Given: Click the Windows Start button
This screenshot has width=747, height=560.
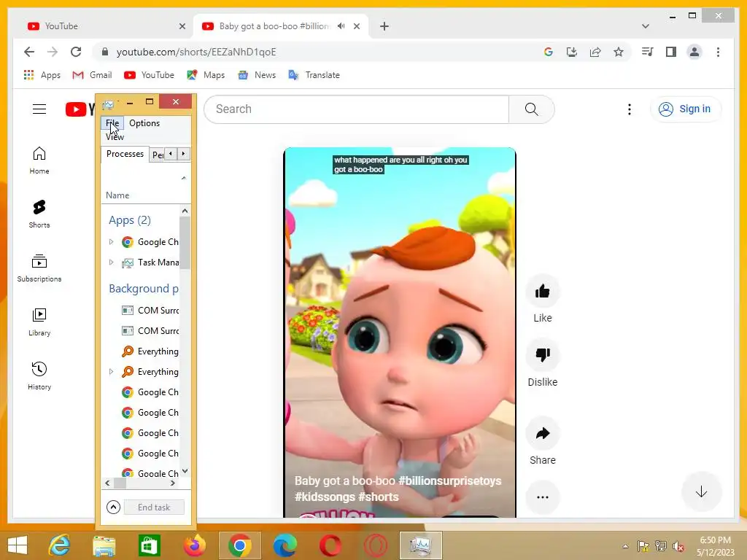Looking at the screenshot, I should coord(18,545).
